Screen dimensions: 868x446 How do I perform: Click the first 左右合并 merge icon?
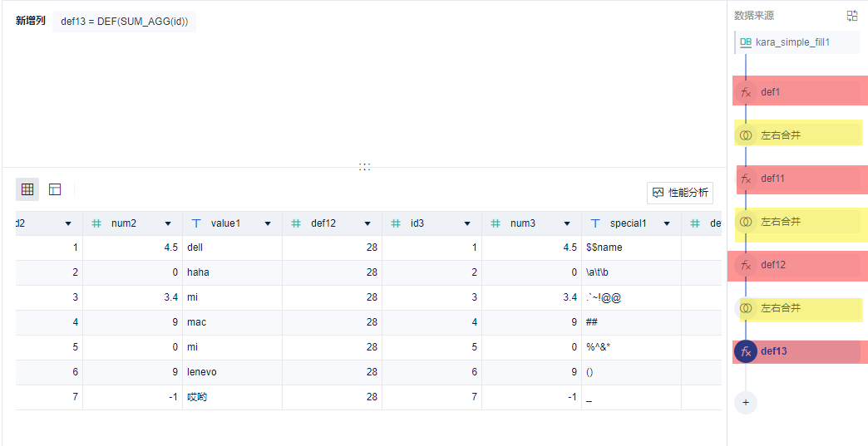click(746, 135)
